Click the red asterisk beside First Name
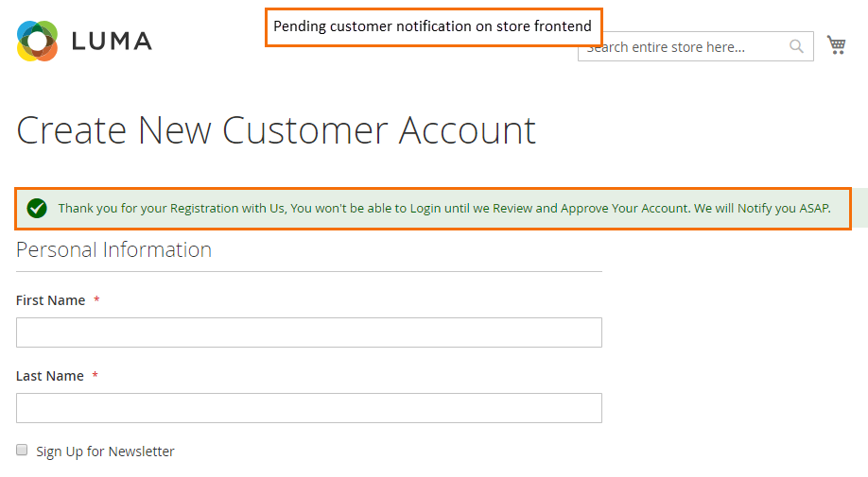The height and width of the screenshot is (477, 868). (96, 300)
